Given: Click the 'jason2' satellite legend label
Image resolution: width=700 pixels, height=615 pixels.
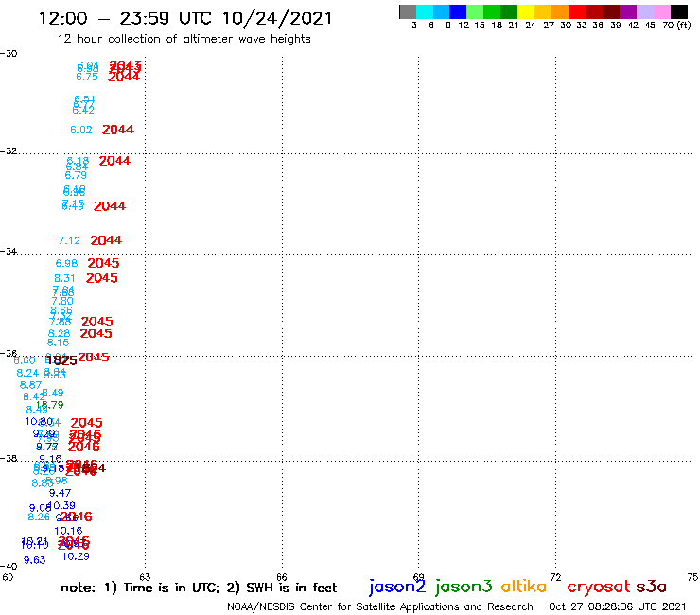Looking at the screenshot, I should pyautogui.click(x=397, y=587).
